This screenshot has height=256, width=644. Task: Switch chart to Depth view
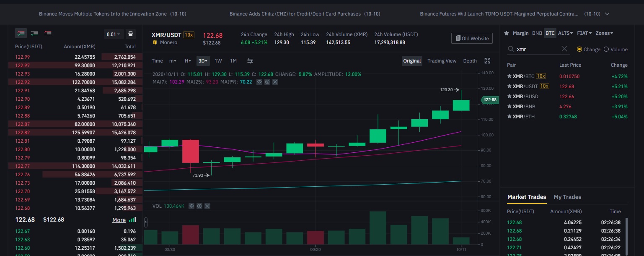point(470,61)
